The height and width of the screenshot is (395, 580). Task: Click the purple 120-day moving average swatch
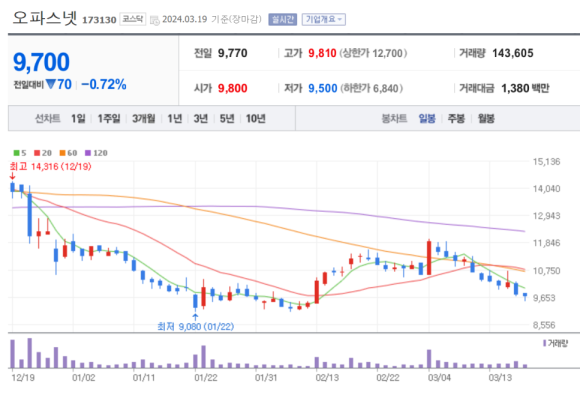click(x=88, y=153)
